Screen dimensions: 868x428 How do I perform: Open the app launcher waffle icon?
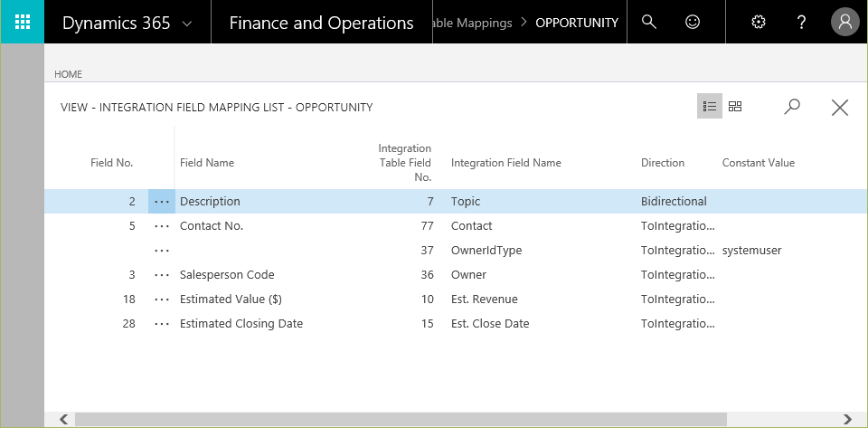tap(22, 22)
